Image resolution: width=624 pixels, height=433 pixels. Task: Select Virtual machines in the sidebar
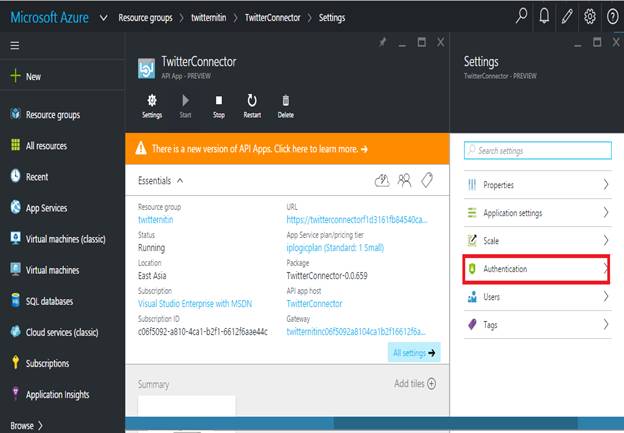coord(52,270)
